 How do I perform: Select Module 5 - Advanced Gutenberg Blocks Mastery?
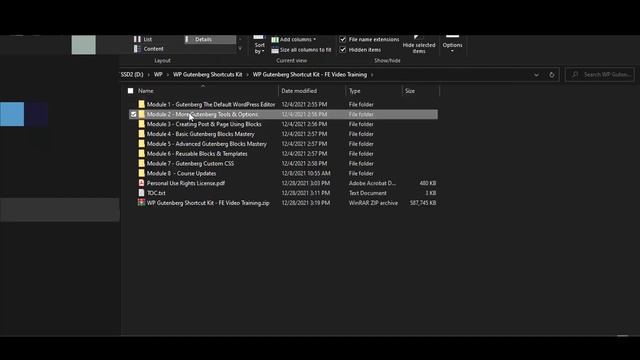tap(207, 143)
